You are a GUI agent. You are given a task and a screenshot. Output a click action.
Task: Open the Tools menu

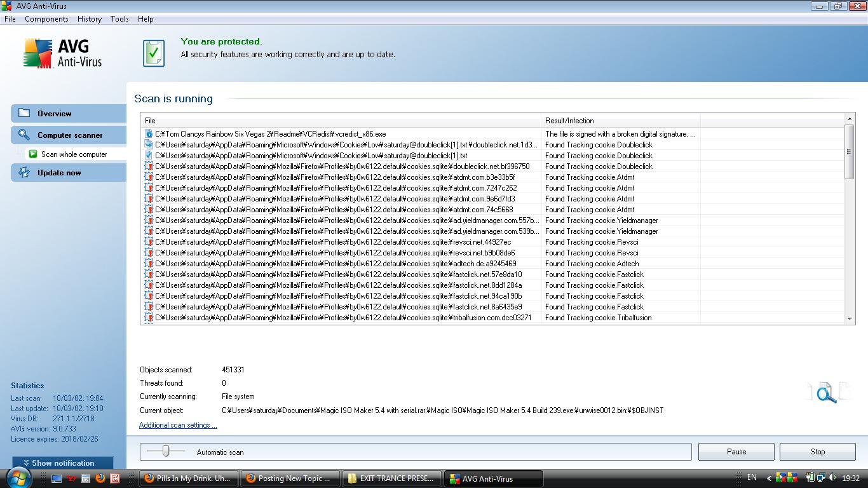click(x=119, y=19)
